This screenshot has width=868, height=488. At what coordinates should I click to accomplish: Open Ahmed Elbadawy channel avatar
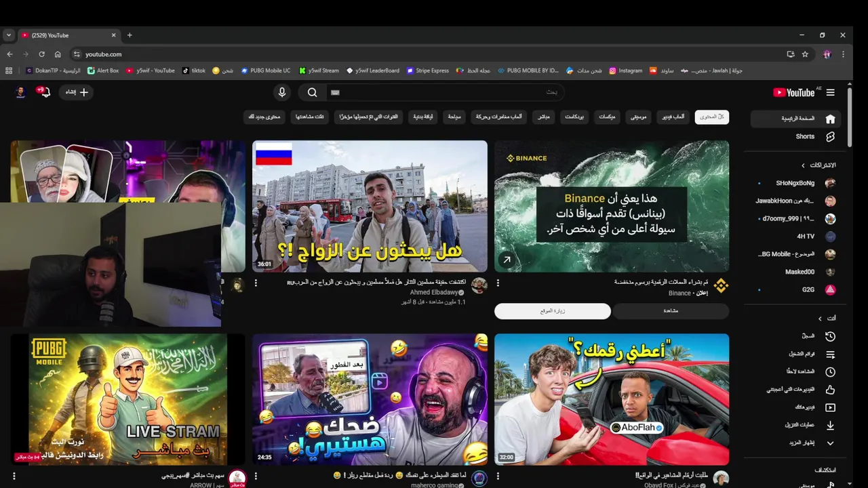[479, 285]
